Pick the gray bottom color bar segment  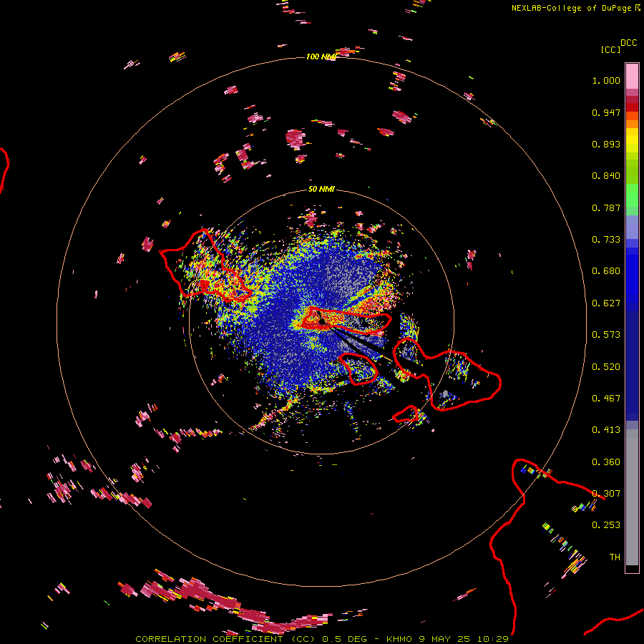pyautogui.click(x=632, y=497)
